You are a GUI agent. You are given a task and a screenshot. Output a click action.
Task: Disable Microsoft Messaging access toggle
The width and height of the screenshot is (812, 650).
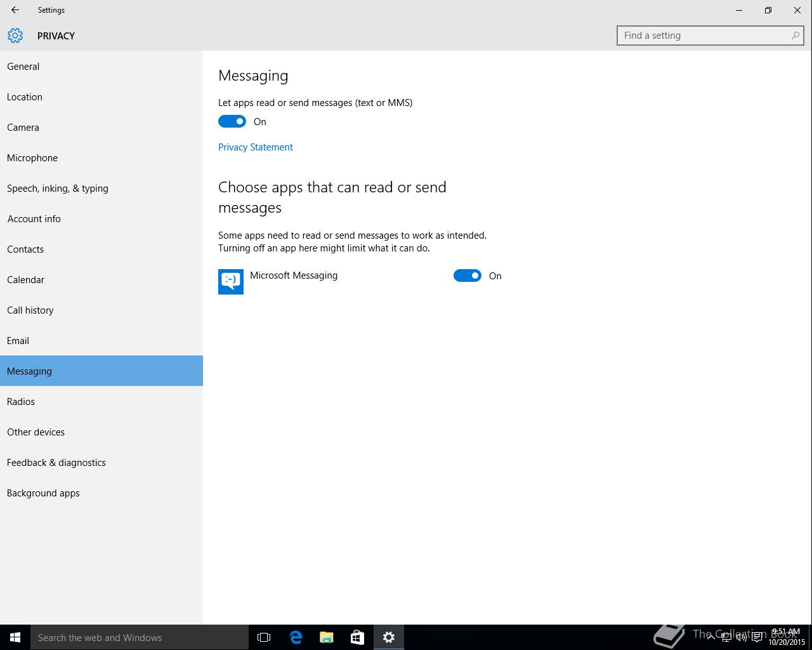pyautogui.click(x=468, y=275)
